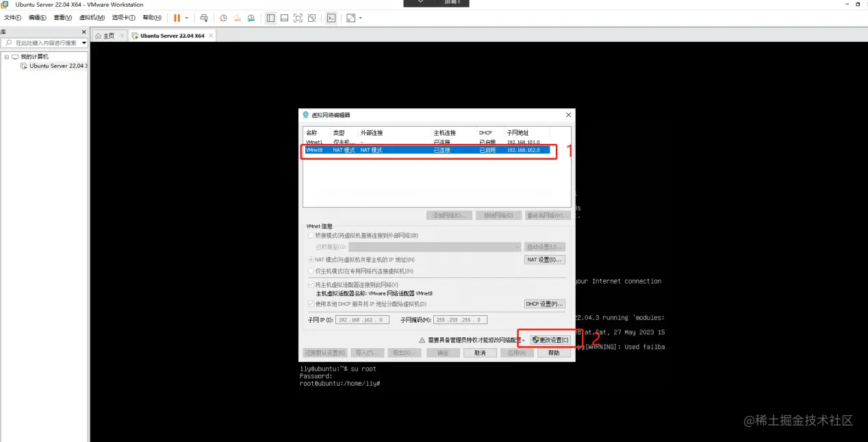Viewport: 868px width, 442px height.
Task: Open NAT 设置(S) configuration
Action: pyautogui.click(x=544, y=259)
